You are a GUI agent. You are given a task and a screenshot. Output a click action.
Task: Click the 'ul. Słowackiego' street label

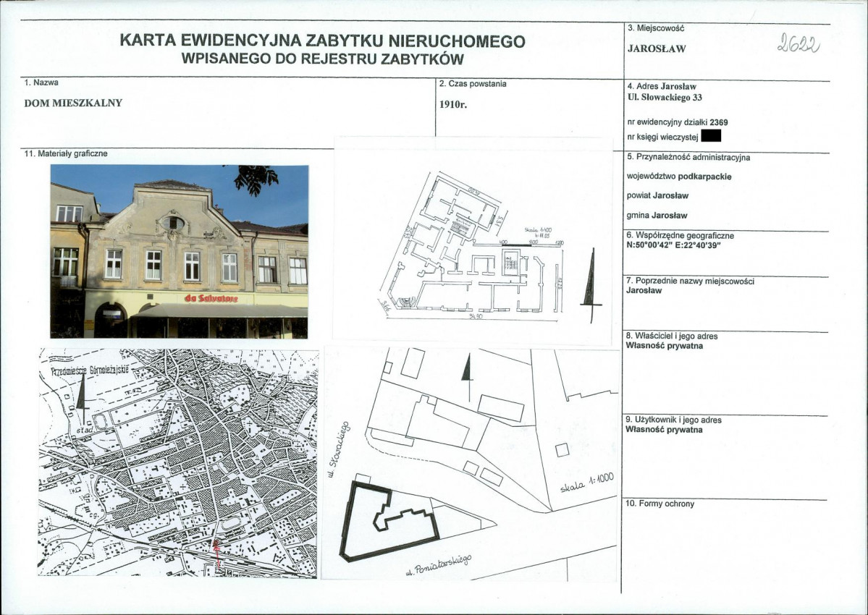point(337,449)
